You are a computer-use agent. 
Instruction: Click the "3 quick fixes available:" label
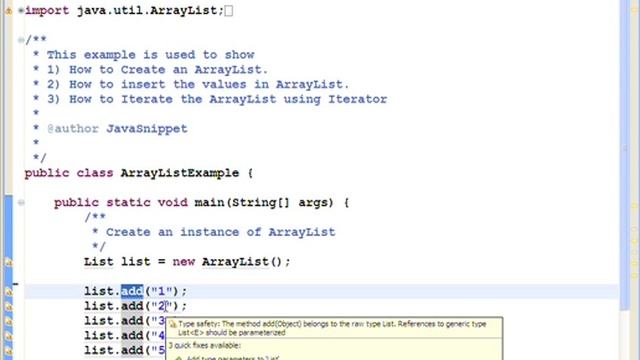[x=204, y=345]
